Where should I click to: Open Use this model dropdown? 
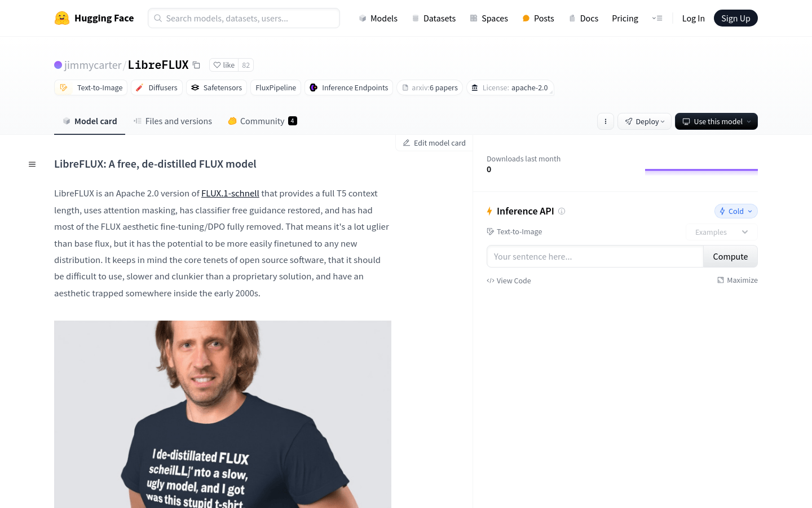(716, 121)
